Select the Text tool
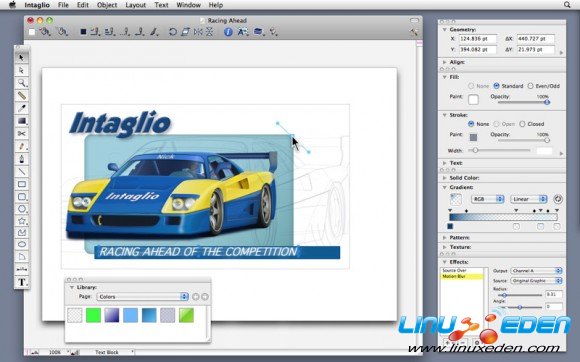This screenshot has height=362, width=580. (22, 282)
